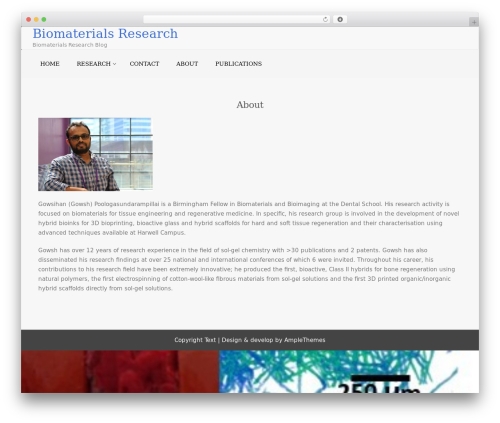Open the Biomaterials Research site title
Viewport: 500px width, 423px height.
105,34
